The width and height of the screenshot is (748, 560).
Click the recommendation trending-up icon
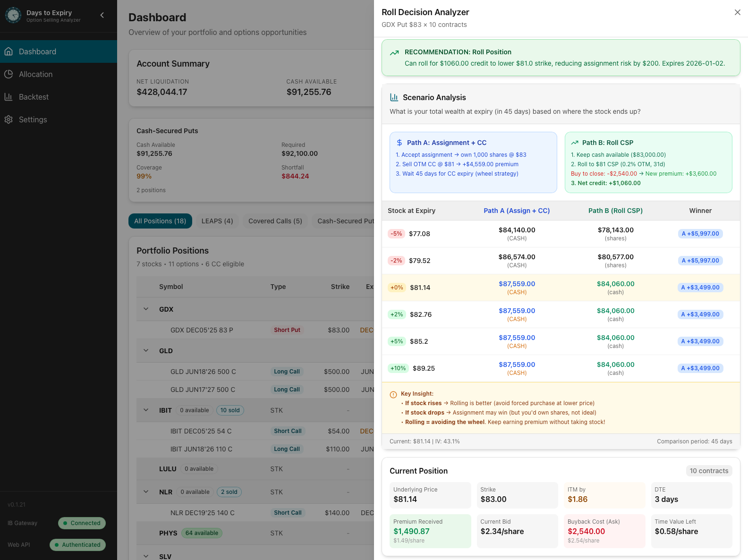pyautogui.click(x=394, y=53)
